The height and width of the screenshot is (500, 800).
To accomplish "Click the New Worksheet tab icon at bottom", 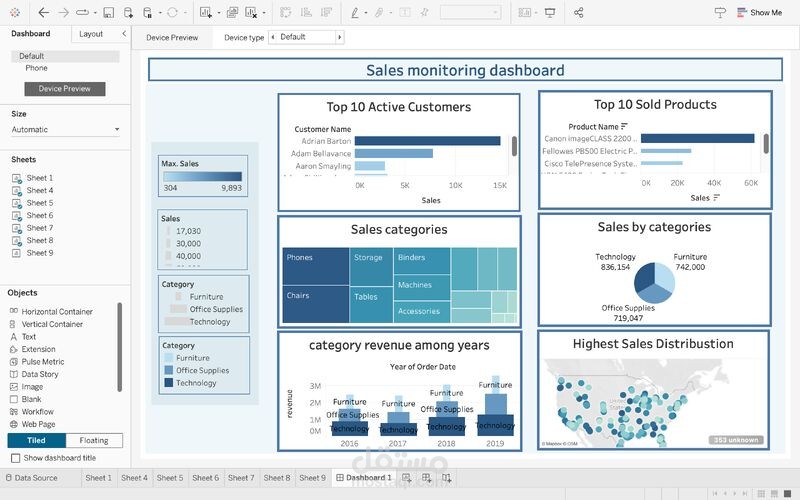I will [x=407, y=478].
